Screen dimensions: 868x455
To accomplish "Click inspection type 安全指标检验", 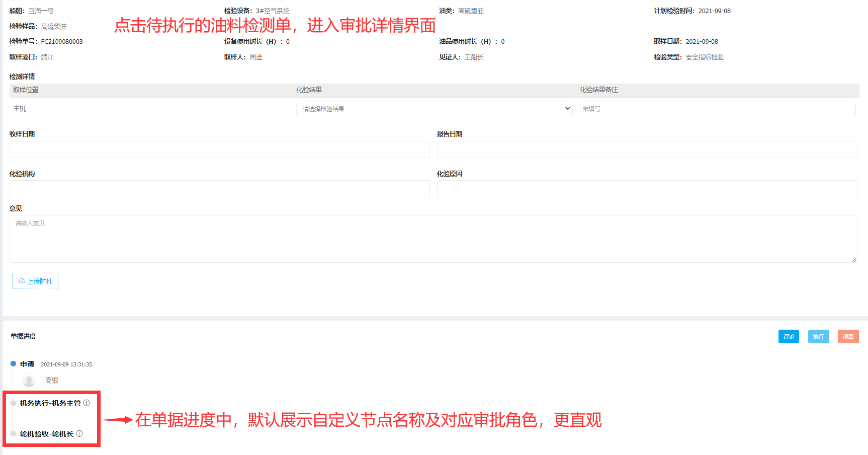I will (705, 57).
